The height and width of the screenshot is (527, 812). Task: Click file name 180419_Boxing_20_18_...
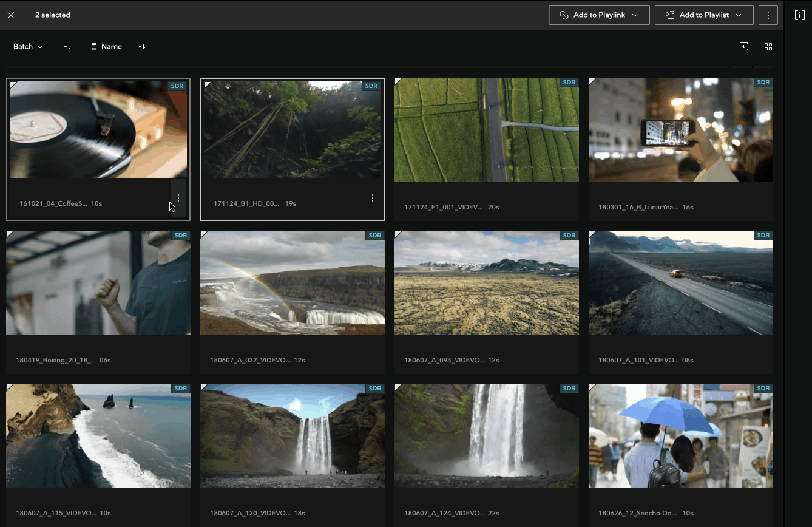[x=56, y=360]
